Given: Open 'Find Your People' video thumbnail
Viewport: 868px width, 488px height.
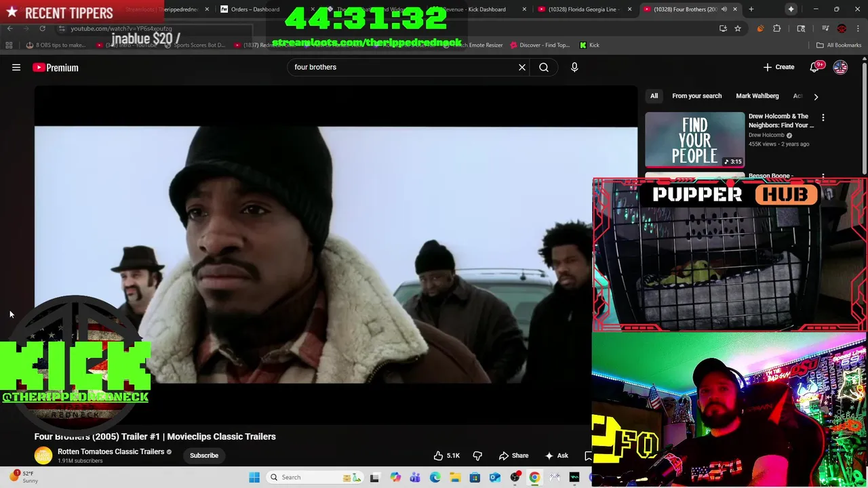Looking at the screenshot, I should 694,140.
